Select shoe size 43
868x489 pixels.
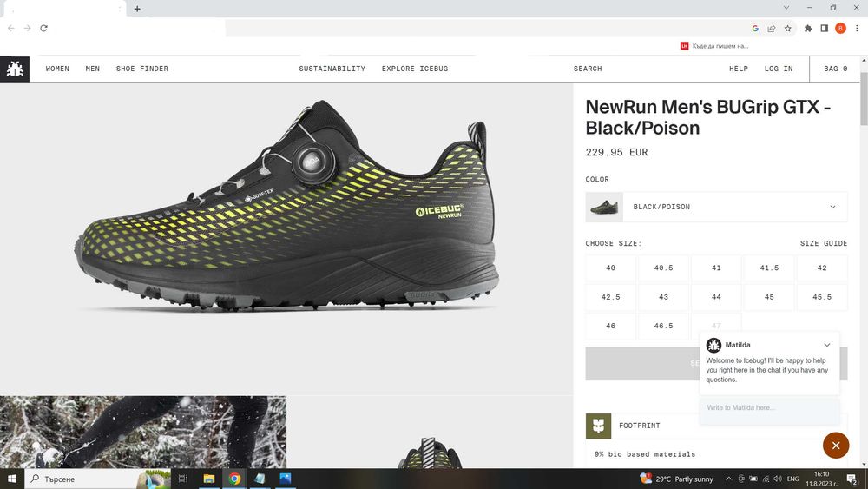[x=663, y=297]
